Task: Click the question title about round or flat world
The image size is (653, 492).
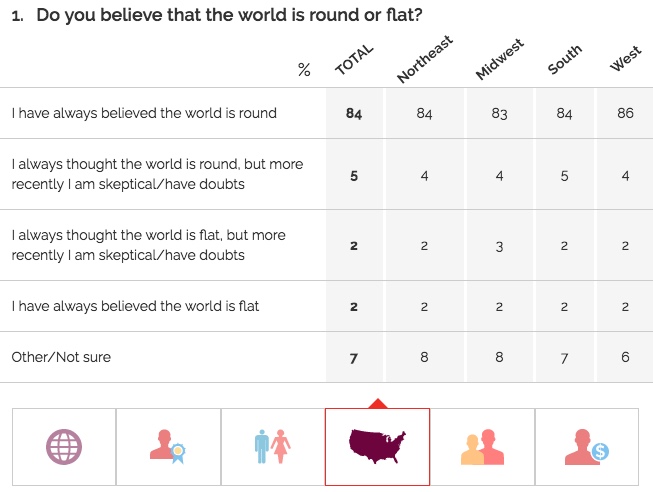Action: [229, 16]
